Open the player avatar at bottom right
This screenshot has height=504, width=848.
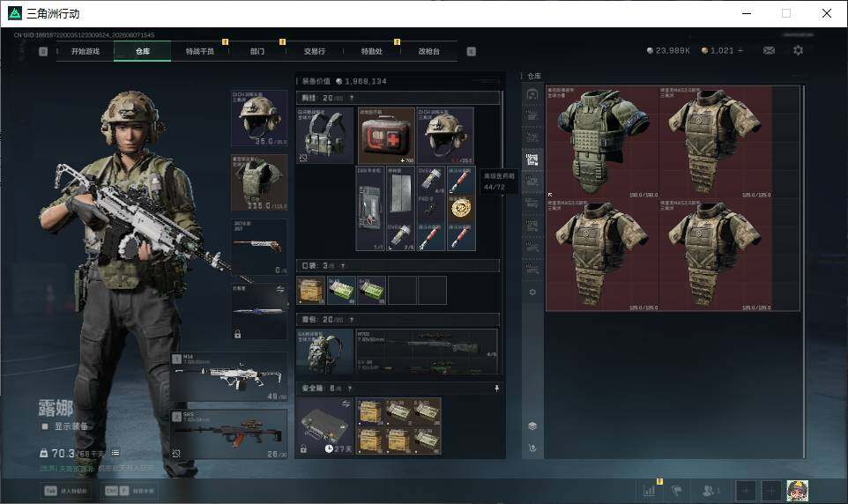tap(798, 491)
